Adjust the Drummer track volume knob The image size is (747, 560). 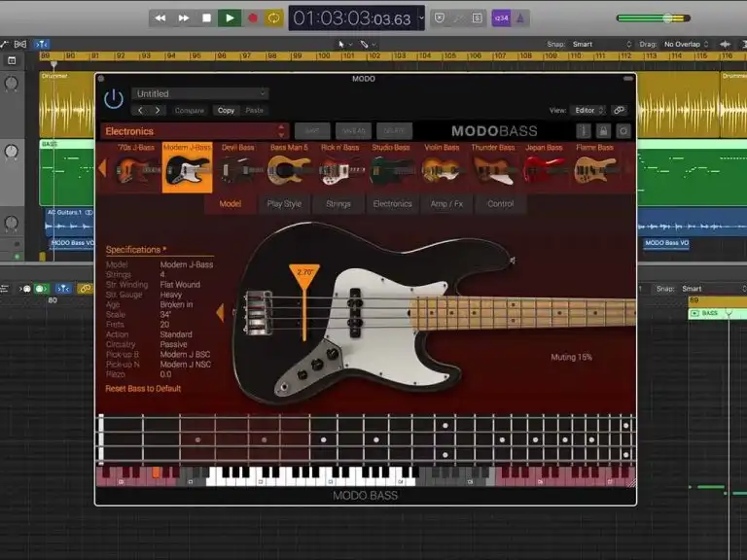click(11, 84)
